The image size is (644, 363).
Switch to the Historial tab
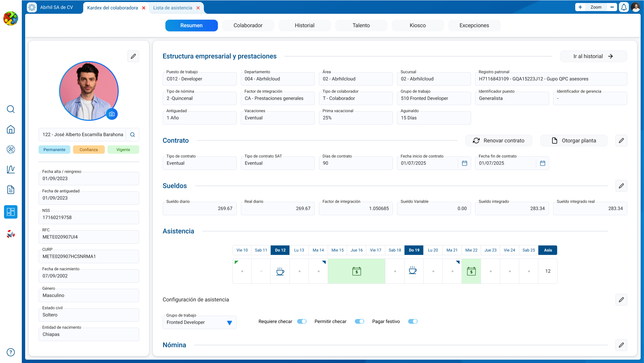(304, 26)
